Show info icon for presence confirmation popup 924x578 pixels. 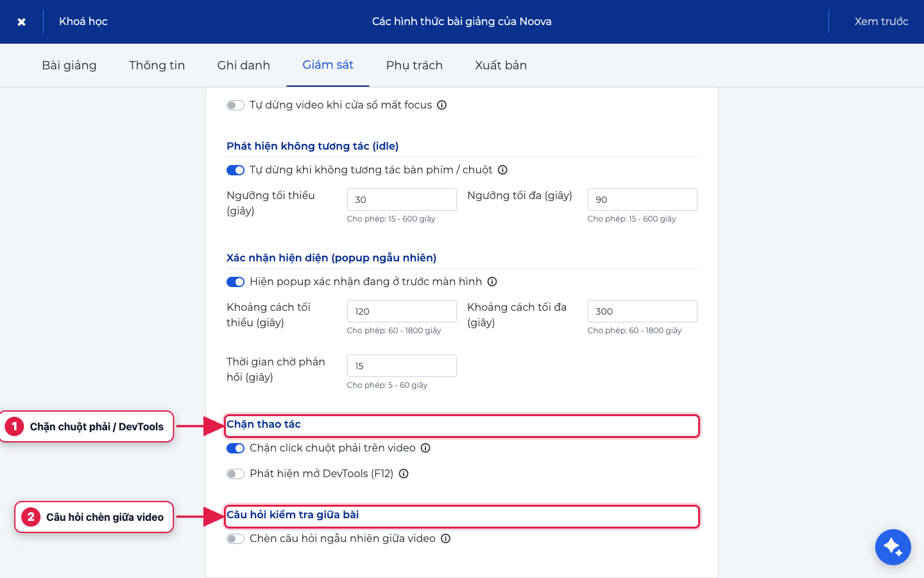(492, 282)
